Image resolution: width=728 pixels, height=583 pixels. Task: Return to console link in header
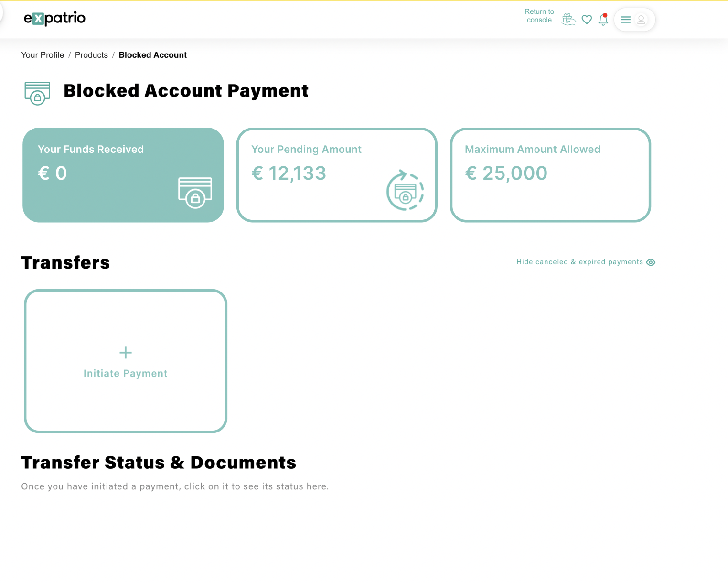pyautogui.click(x=539, y=16)
